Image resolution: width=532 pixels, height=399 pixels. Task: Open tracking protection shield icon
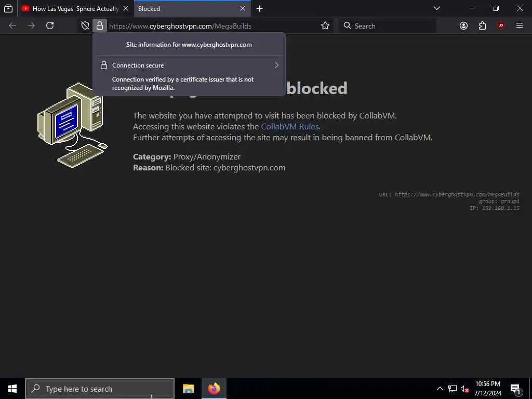[x=85, y=26]
